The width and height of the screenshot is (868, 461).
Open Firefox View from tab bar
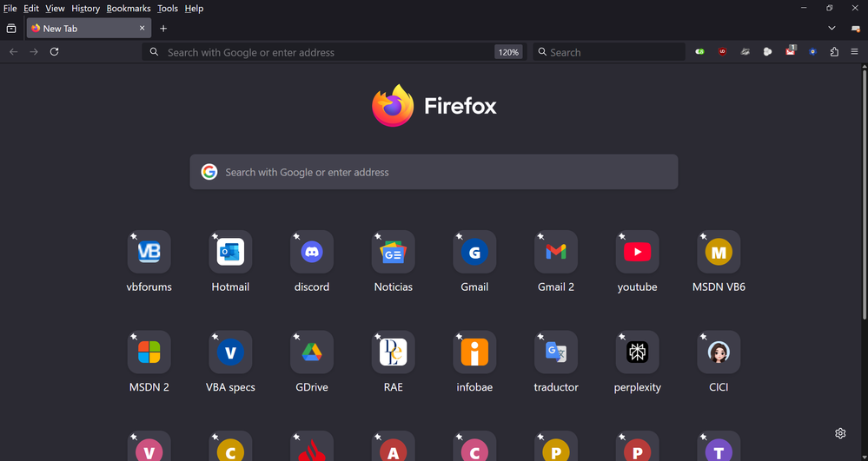[x=11, y=29]
